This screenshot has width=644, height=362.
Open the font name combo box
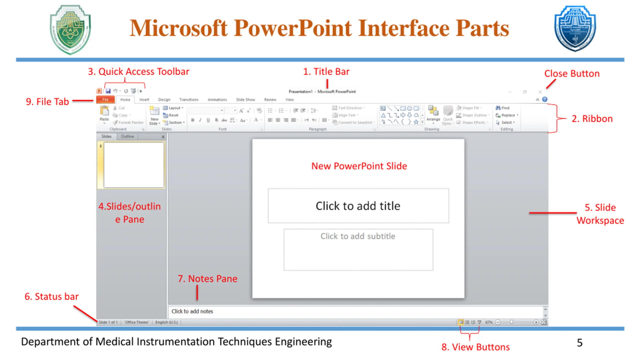pyautogui.click(x=206, y=110)
